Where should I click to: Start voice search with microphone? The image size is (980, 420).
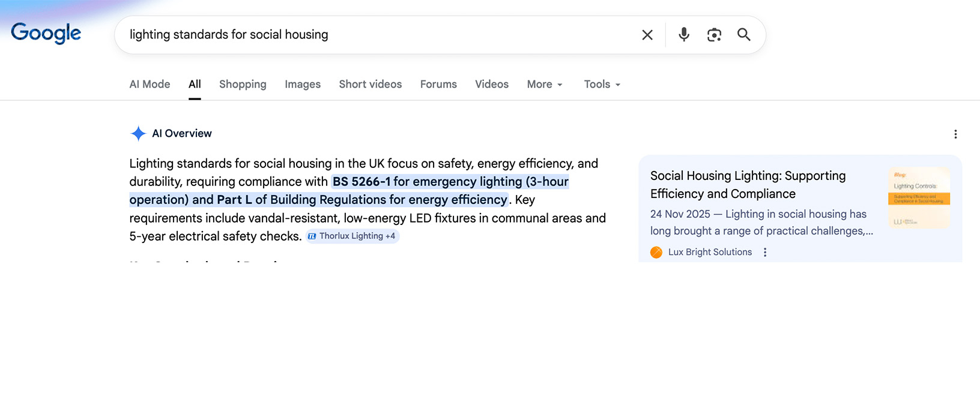pos(683,35)
